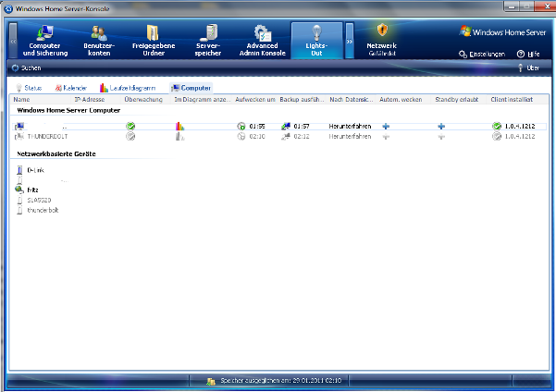This screenshot has height=392, width=556.
Task: Toggle Standby erlaubt plus in first row
Action: pos(441,126)
